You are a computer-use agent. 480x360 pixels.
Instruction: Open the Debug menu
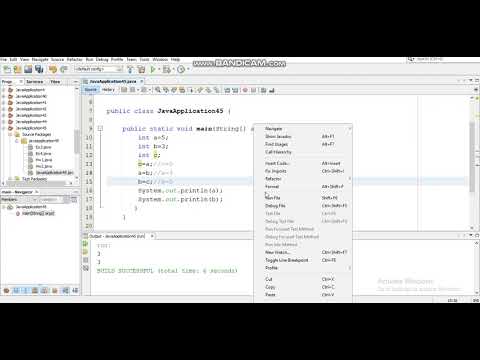102,60
